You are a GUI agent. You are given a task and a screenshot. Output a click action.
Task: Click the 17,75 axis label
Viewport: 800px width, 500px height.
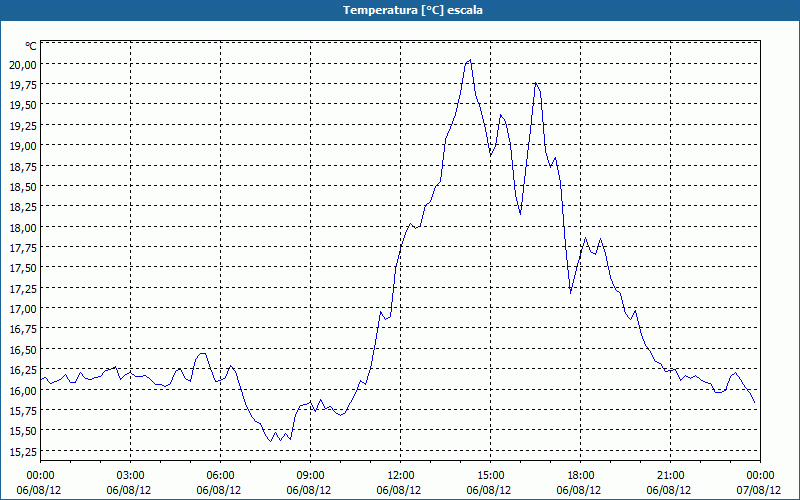point(23,248)
